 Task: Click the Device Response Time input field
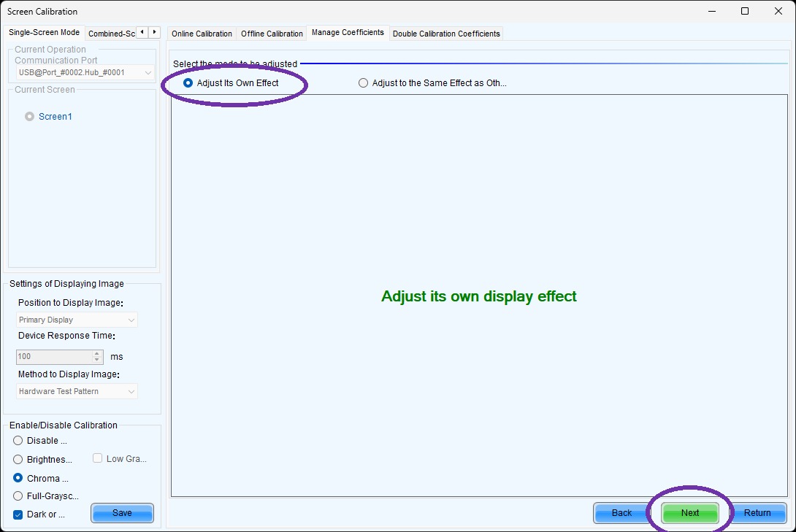click(x=54, y=357)
